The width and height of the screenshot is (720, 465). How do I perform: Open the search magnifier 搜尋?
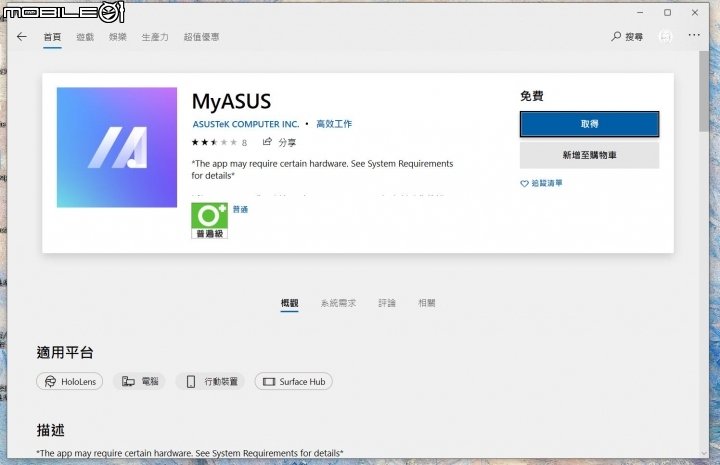[627, 36]
